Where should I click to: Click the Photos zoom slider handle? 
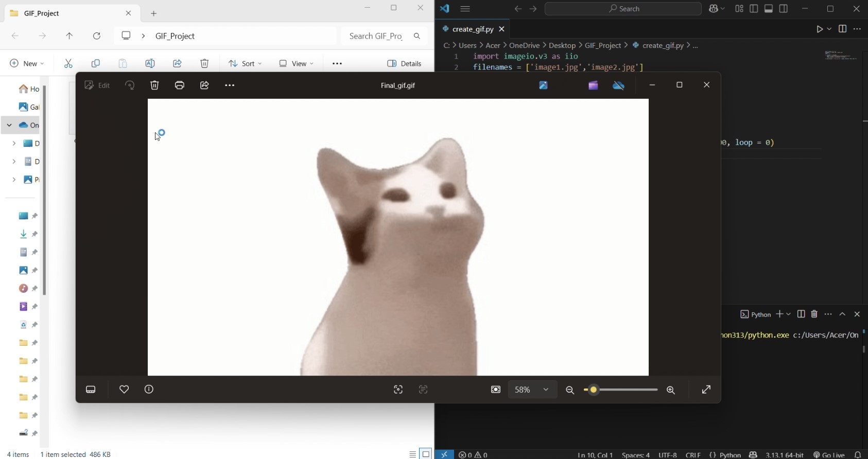click(x=594, y=390)
